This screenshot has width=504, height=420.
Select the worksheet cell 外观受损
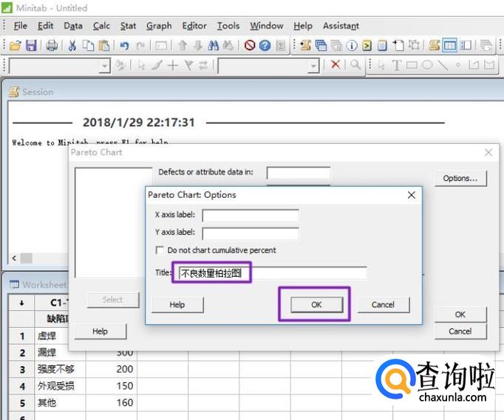coord(60,386)
